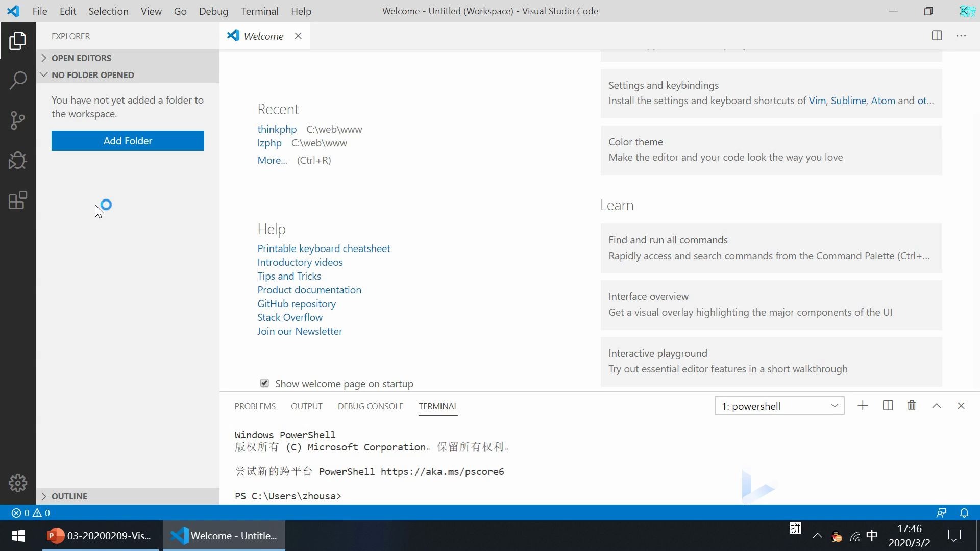This screenshot has width=980, height=551.
Task: Open the lzphp recent project
Action: coord(270,142)
